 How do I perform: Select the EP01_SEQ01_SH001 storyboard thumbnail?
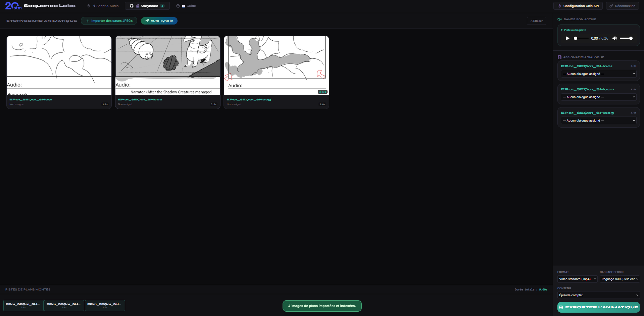click(59, 65)
